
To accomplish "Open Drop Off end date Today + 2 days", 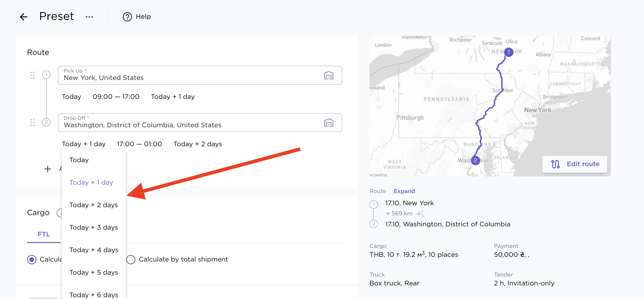I will pyautogui.click(x=198, y=144).
